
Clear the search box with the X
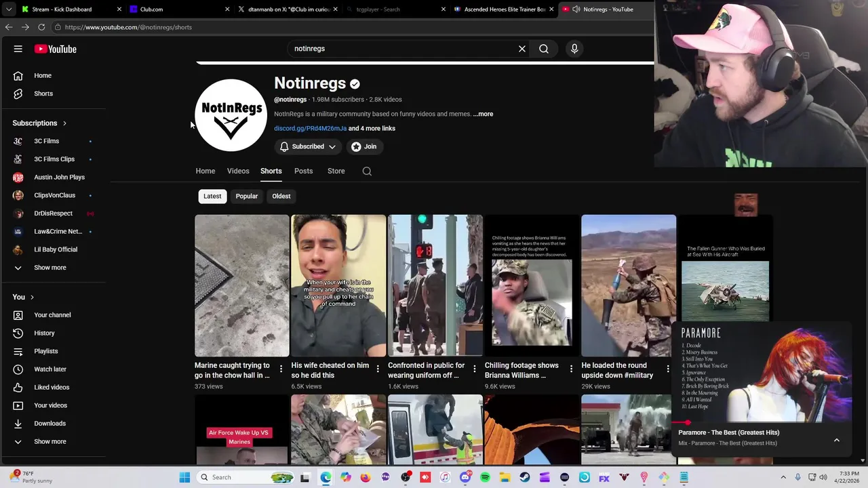[x=522, y=49]
